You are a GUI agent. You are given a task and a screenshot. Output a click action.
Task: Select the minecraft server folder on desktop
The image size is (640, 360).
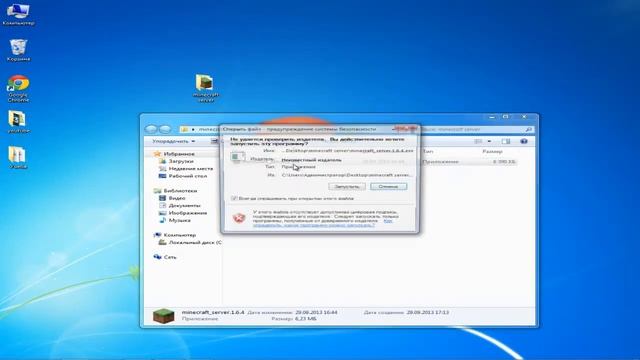coord(205,88)
